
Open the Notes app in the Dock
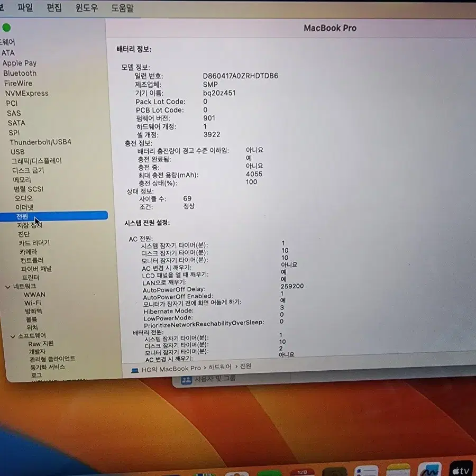[x=398, y=470]
